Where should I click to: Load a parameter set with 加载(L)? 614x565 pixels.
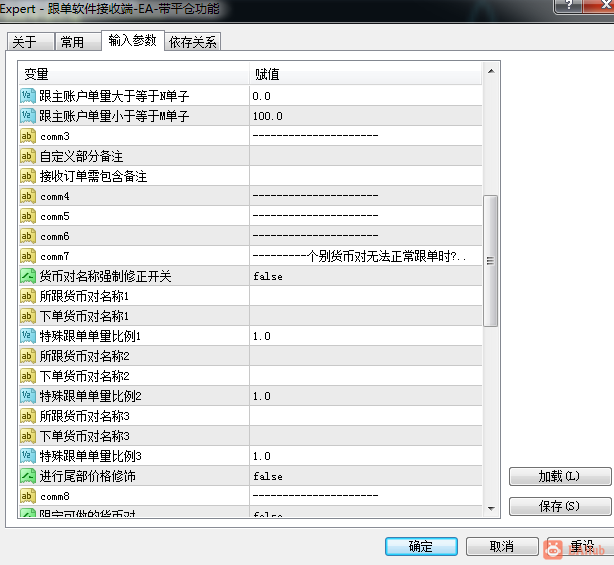[560, 476]
